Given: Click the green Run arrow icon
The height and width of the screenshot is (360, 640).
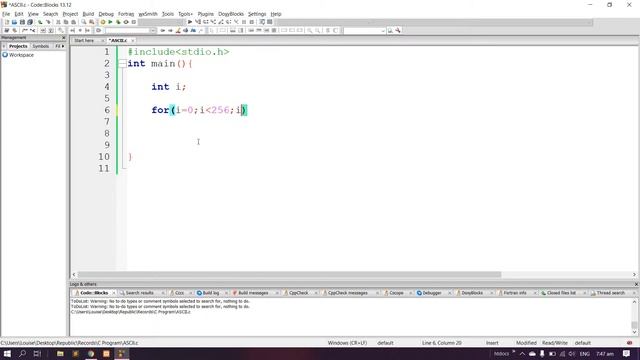Looking at the screenshot, I should [x=110, y=22].
